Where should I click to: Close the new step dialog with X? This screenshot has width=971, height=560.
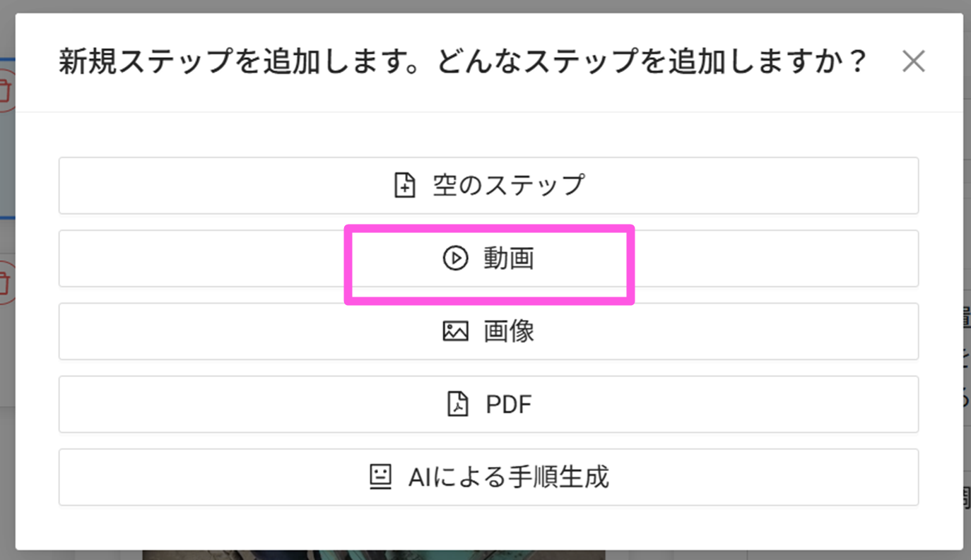click(913, 62)
